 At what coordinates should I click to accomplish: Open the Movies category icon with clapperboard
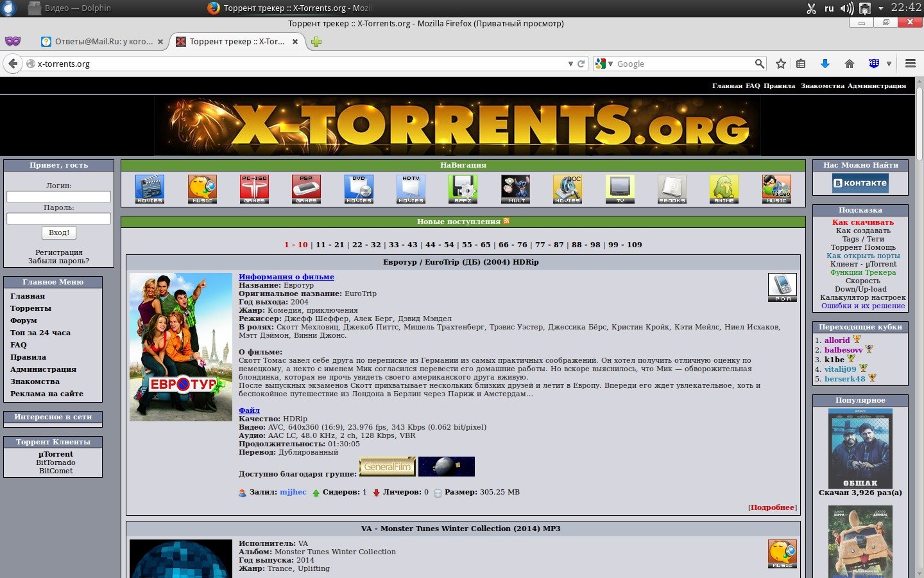coord(150,189)
